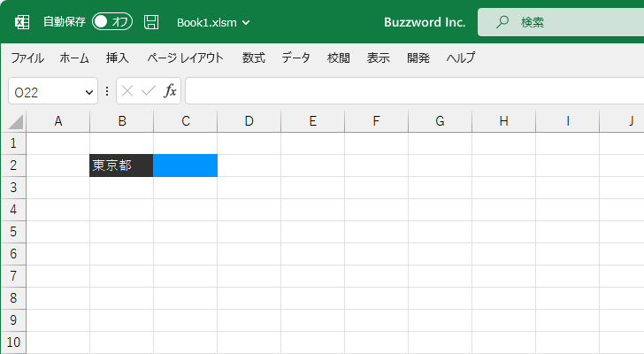Click the search magnifier icon
The width and height of the screenshot is (644, 354).
502,22
